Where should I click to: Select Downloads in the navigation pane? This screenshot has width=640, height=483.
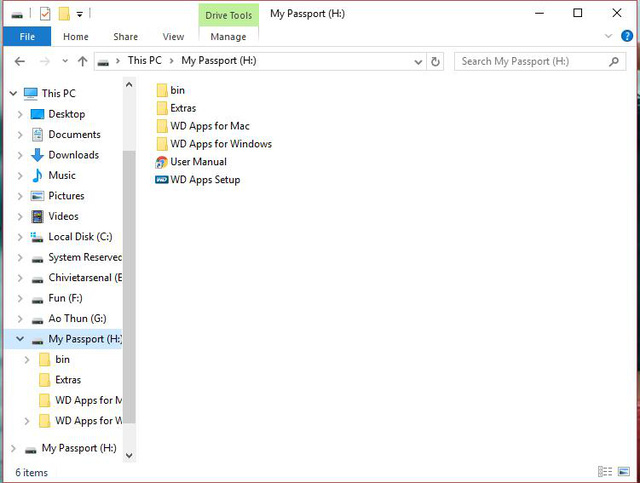73,155
